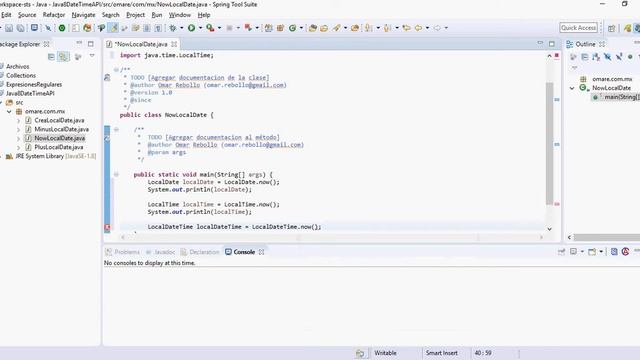Open the Edit menu
Screen dimensions: 640x360
click(6, 15)
